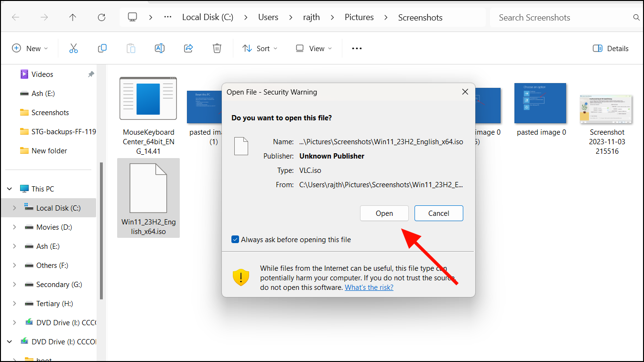Select the Screenshot 2023-11-03 215516 thumbnail
This screenshot has height=362, width=644.
click(607, 109)
